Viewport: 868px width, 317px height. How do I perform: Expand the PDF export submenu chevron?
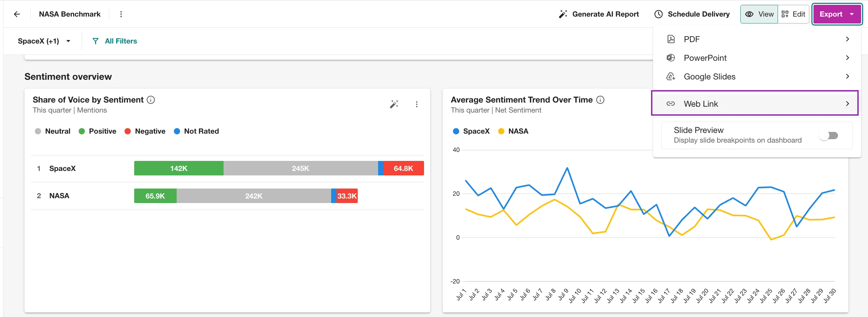[x=848, y=39]
